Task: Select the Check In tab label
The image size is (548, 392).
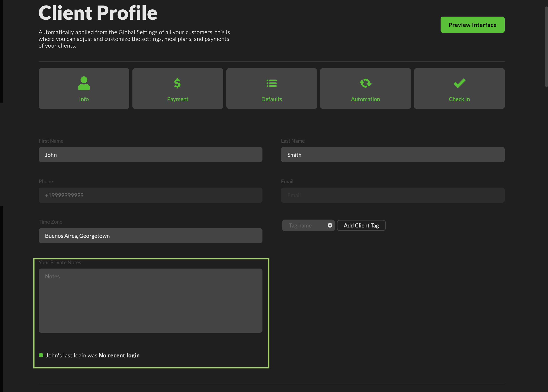Action: 459,99
